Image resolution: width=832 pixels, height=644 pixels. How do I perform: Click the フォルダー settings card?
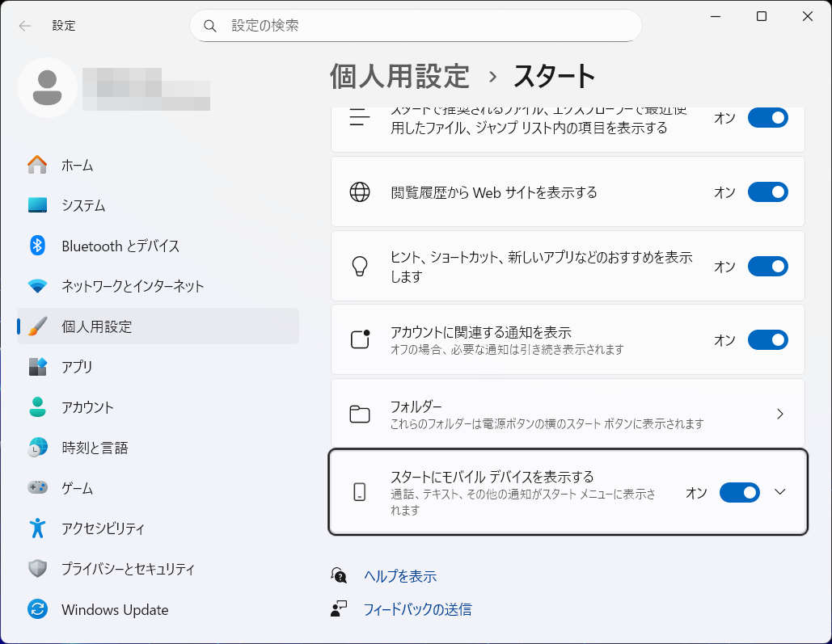coord(568,413)
